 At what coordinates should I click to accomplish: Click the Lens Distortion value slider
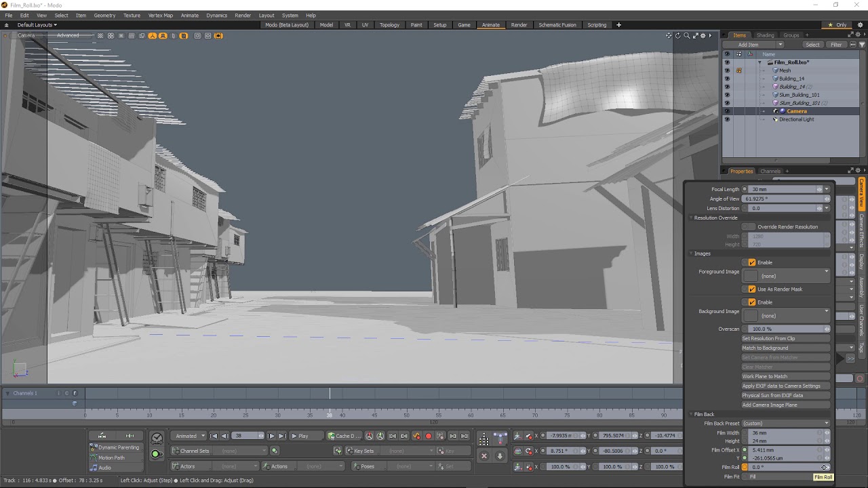786,209
